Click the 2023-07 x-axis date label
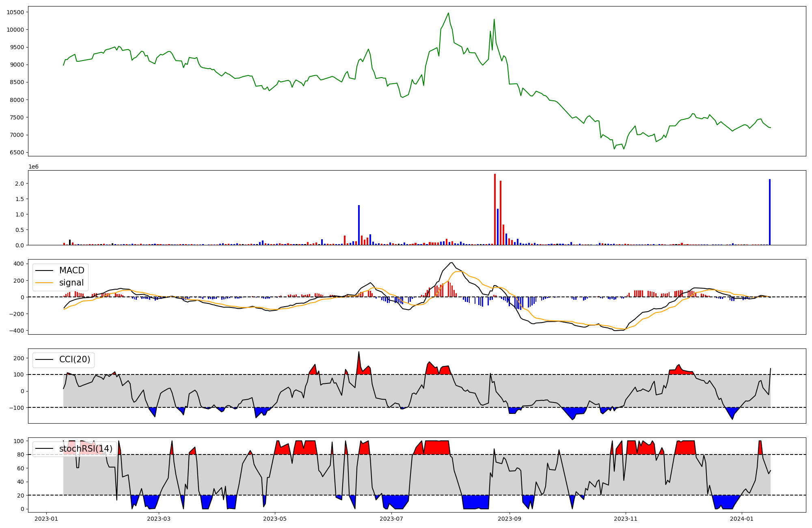 [391, 519]
